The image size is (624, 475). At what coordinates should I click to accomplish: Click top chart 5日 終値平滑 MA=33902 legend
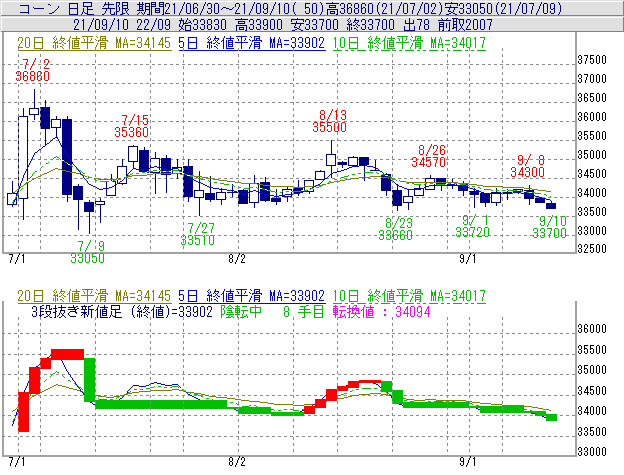[x=252, y=43]
